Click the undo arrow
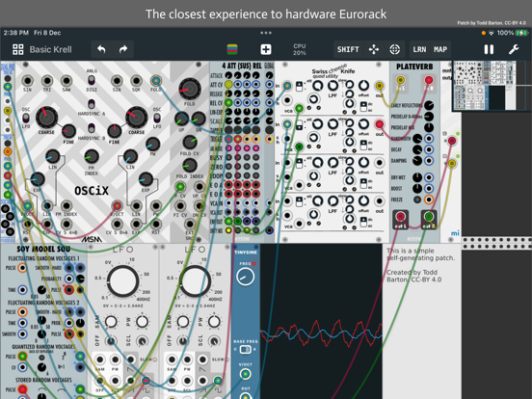 click(101, 49)
